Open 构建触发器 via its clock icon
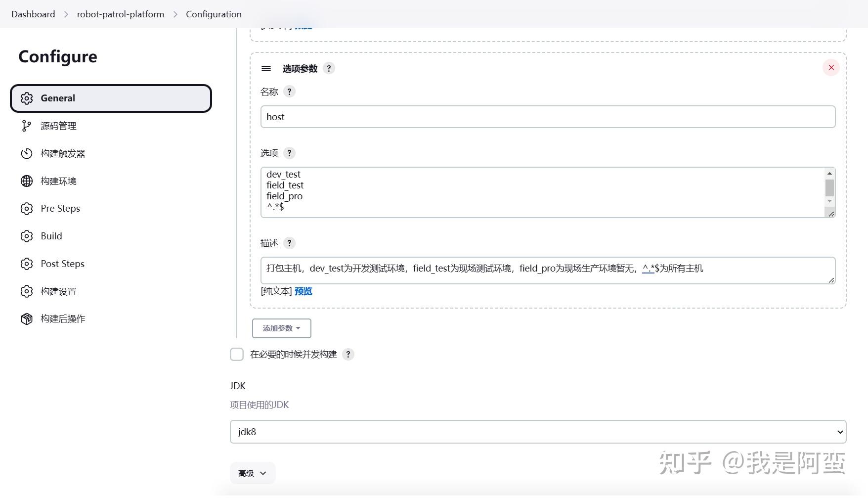The image size is (868, 498). tap(26, 153)
